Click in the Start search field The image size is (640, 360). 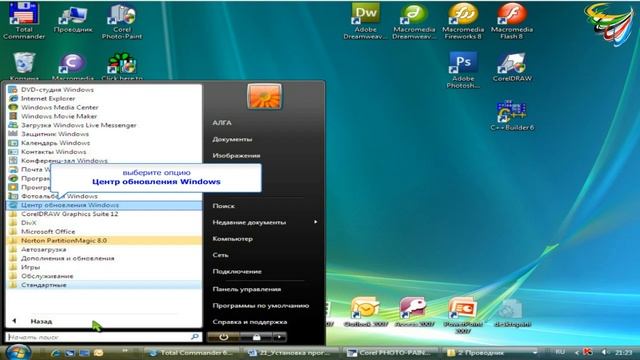[x=98, y=337]
